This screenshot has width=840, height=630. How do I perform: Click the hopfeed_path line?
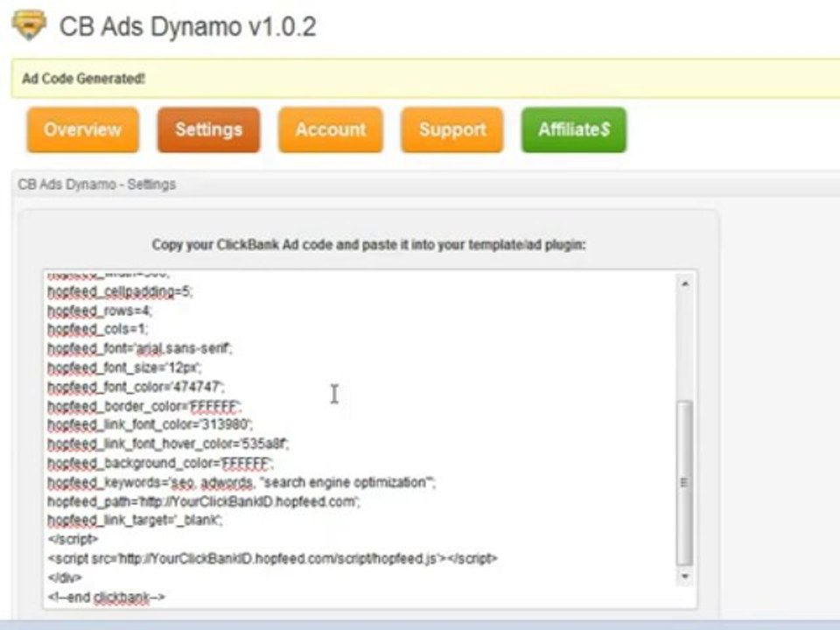(204, 502)
